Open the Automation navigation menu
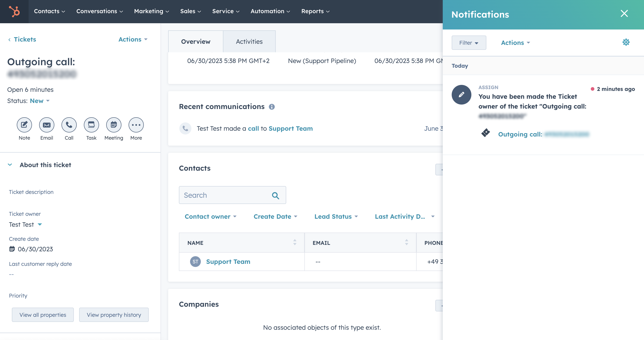This screenshot has width=644, height=340. pyautogui.click(x=270, y=11)
